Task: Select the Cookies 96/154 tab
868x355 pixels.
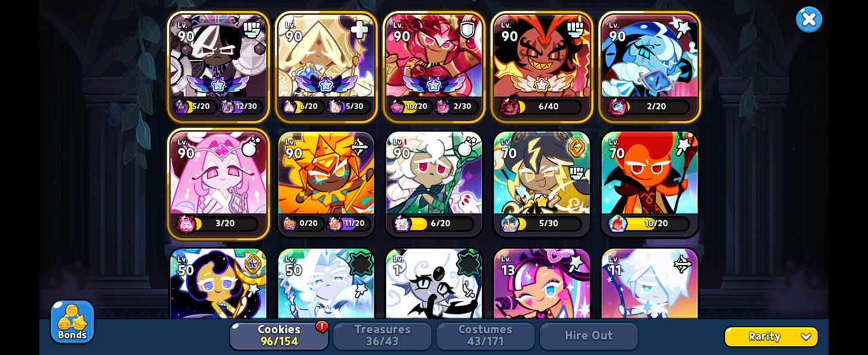Action: pos(279,335)
